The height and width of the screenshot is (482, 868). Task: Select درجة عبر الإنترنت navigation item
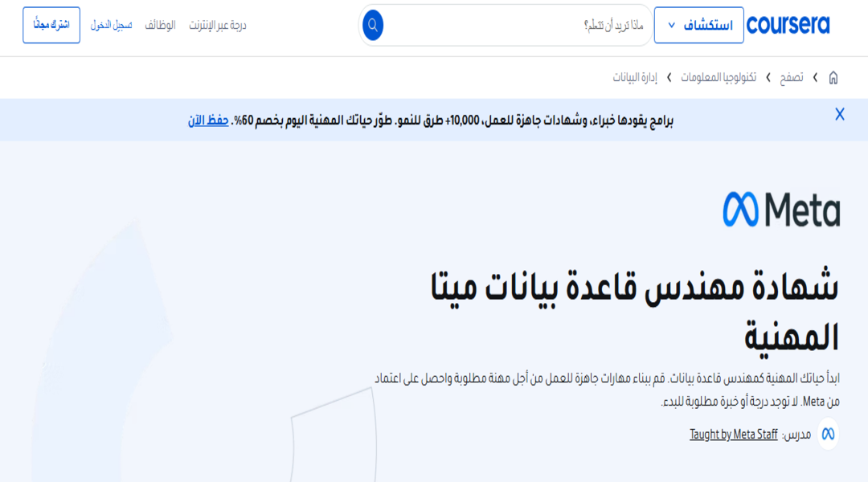click(x=216, y=25)
